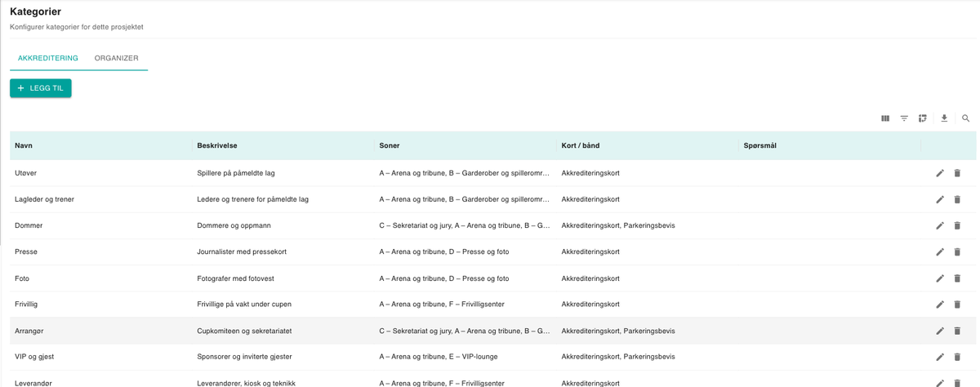Sort by the Spørsmål column header
Image resolution: width=980 pixels, height=387 pixels.
[x=760, y=145]
